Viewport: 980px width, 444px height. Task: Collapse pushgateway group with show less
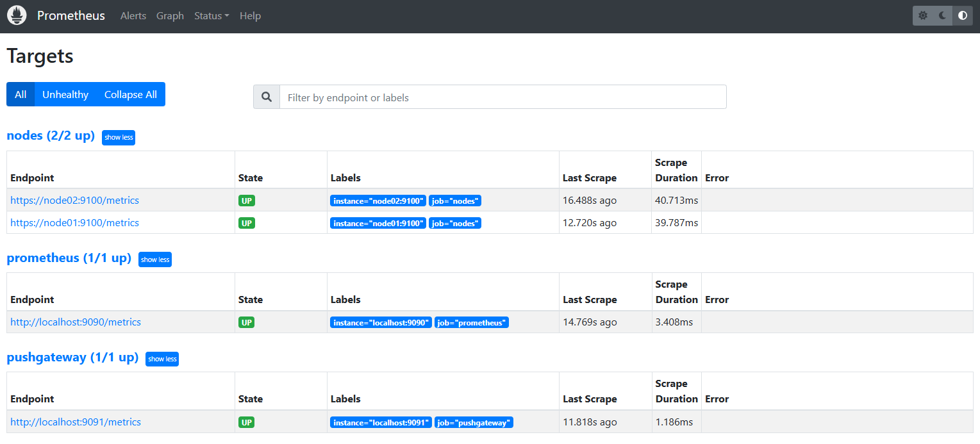(162, 359)
